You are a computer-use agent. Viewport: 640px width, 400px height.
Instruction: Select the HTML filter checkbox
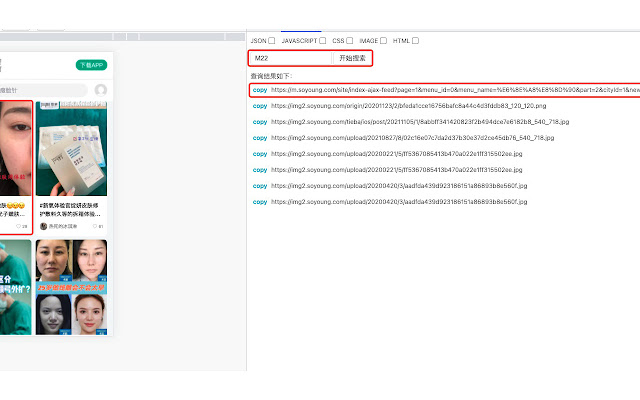click(415, 41)
